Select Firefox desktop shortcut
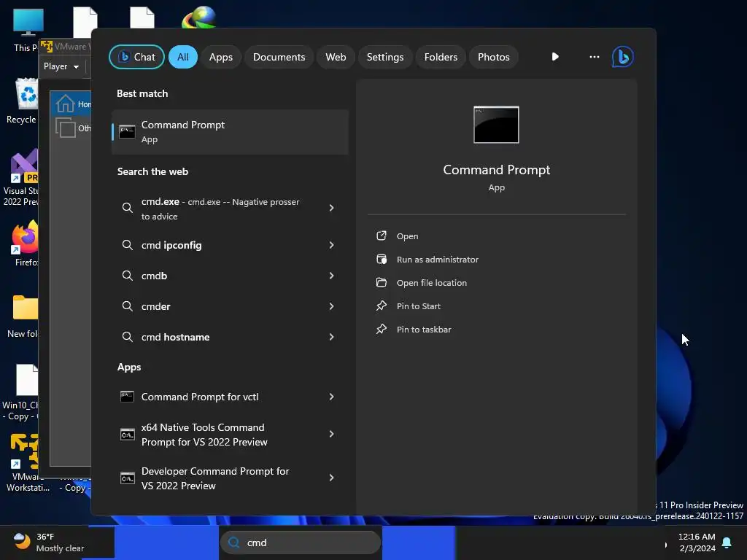 pyautogui.click(x=24, y=244)
